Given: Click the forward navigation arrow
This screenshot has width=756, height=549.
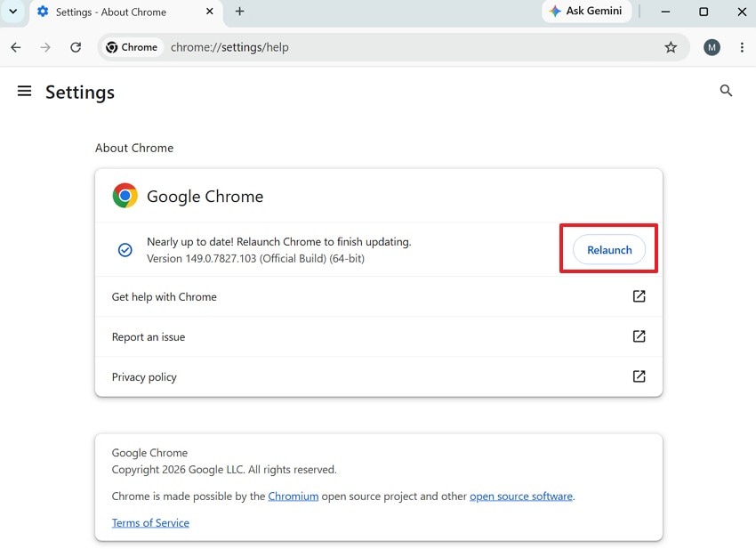Looking at the screenshot, I should pyautogui.click(x=45, y=47).
